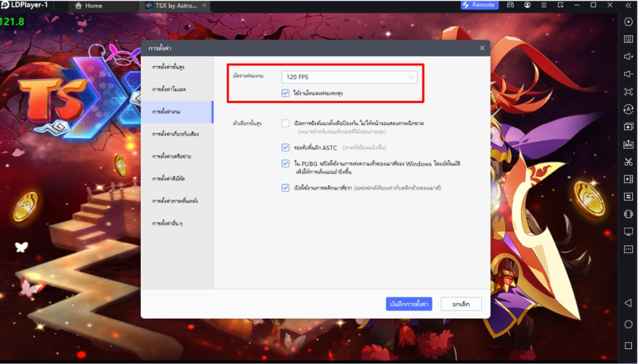
Task: Click the Android home circle button
Action: [x=628, y=324]
